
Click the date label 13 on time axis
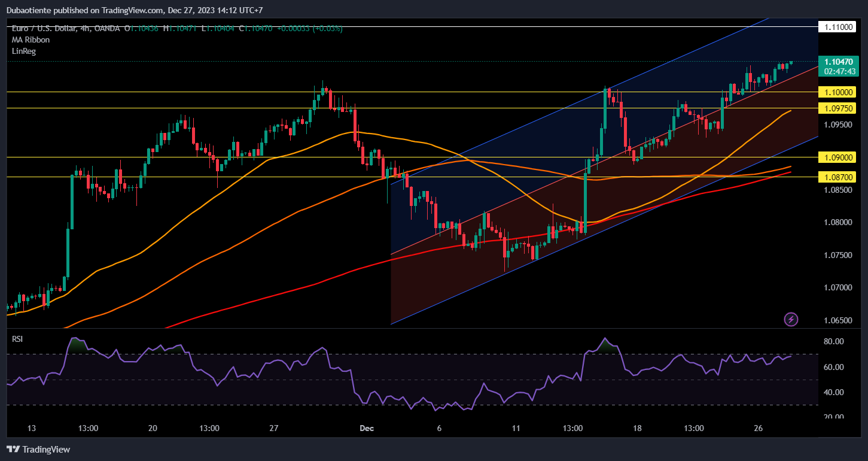click(x=32, y=429)
